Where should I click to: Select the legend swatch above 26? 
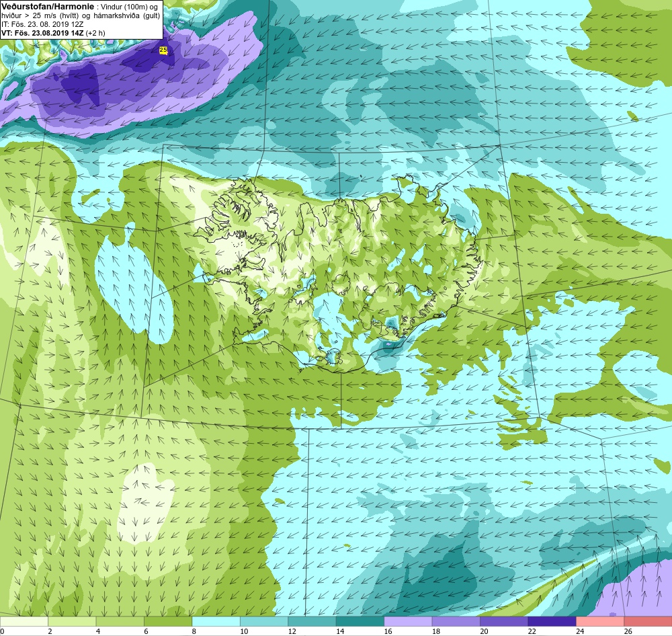(x=648, y=622)
